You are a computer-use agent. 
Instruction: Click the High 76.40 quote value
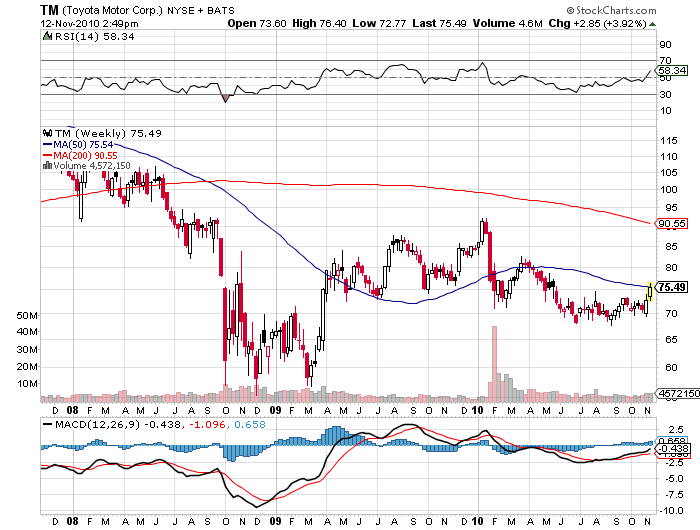tap(319, 23)
